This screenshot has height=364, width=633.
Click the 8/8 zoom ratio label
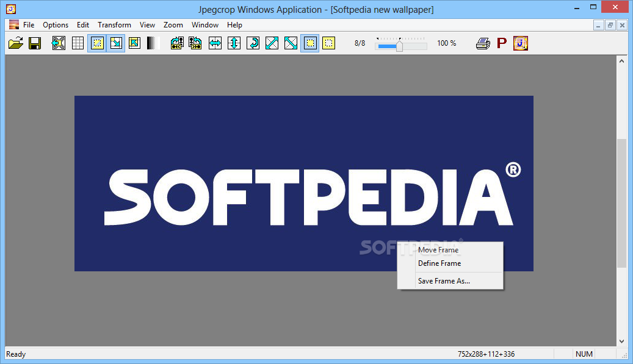click(360, 43)
